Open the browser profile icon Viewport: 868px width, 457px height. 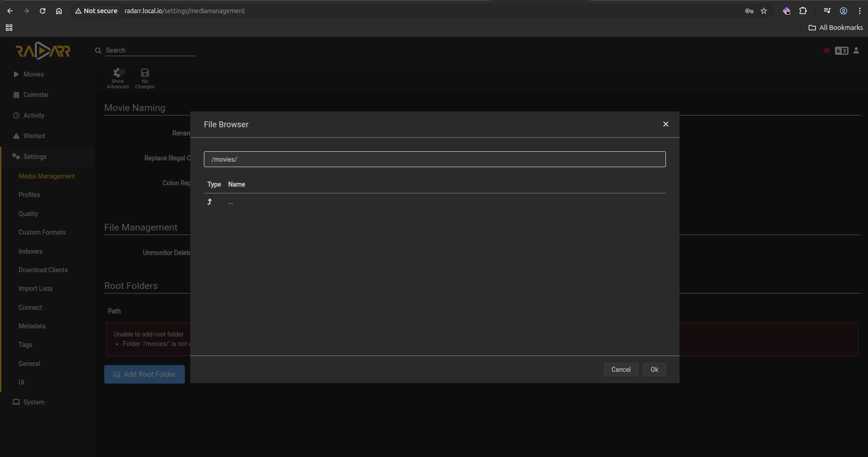click(x=844, y=11)
